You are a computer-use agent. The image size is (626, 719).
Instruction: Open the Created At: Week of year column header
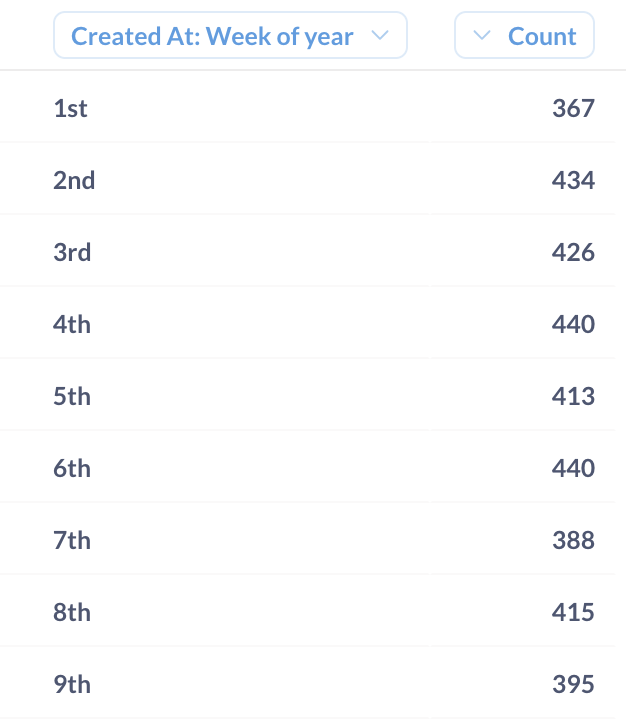click(212, 36)
